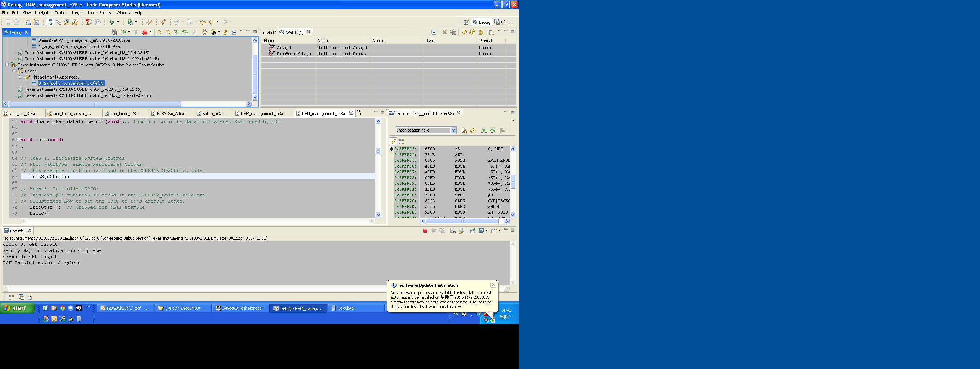Click the Refresh icon in the Watch panel

click(464, 32)
